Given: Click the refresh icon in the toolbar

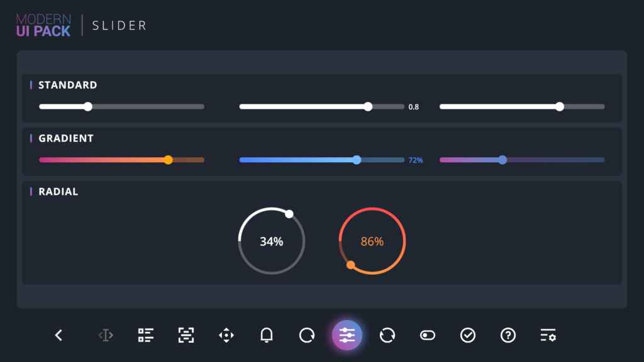Looking at the screenshot, I should [x=306, y=335].
